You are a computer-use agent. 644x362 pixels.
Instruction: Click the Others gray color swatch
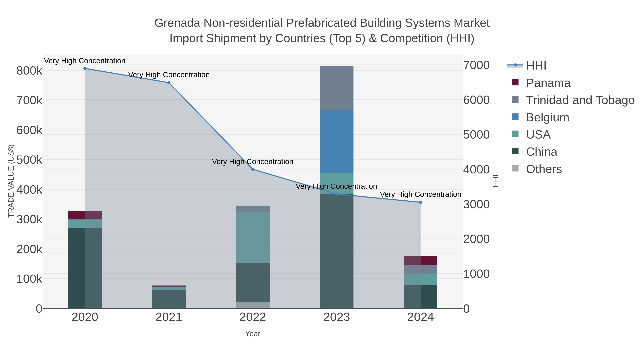coord(515,168)
